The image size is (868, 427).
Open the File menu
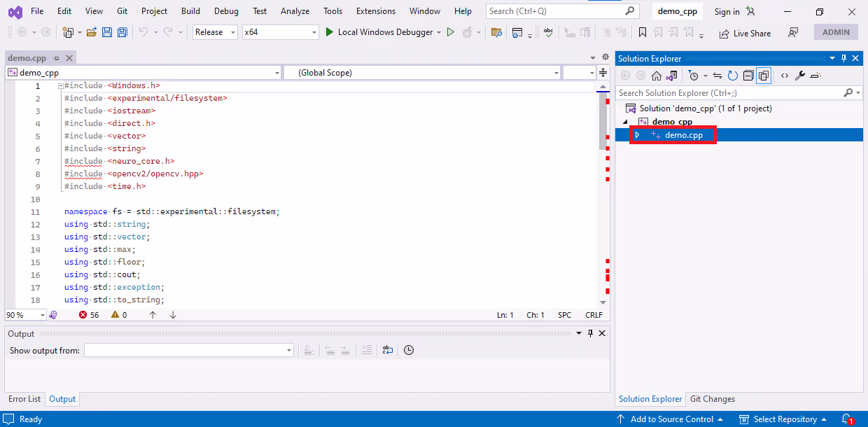pos(37,11)
